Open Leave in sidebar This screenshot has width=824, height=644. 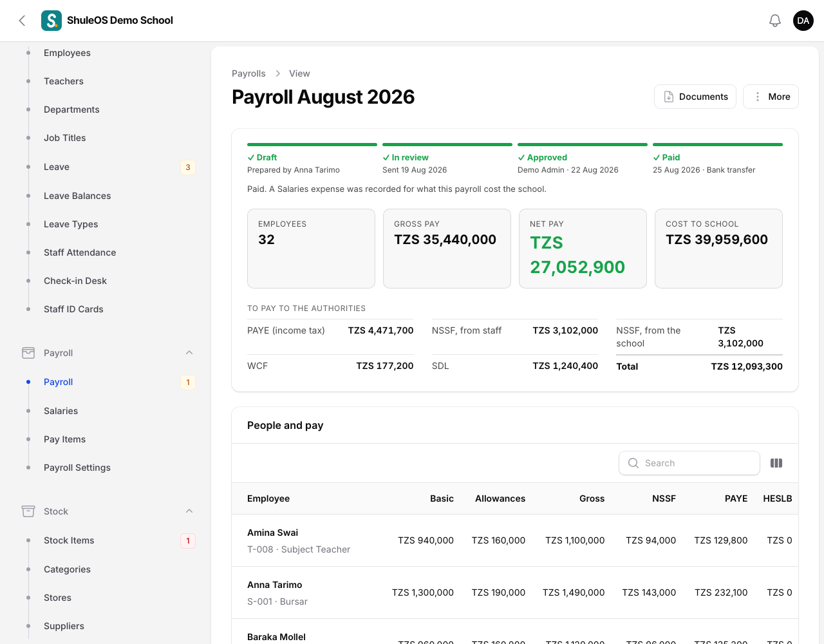57,167
